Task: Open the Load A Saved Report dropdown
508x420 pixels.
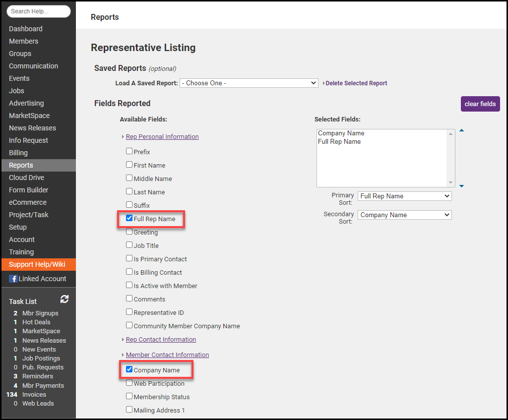Action: [x=249, y=83]
